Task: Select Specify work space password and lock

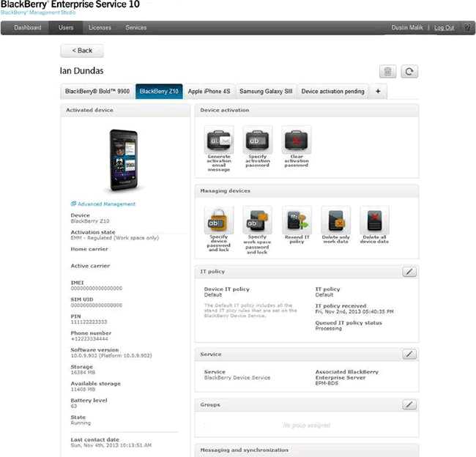Action: click(258, 220)
